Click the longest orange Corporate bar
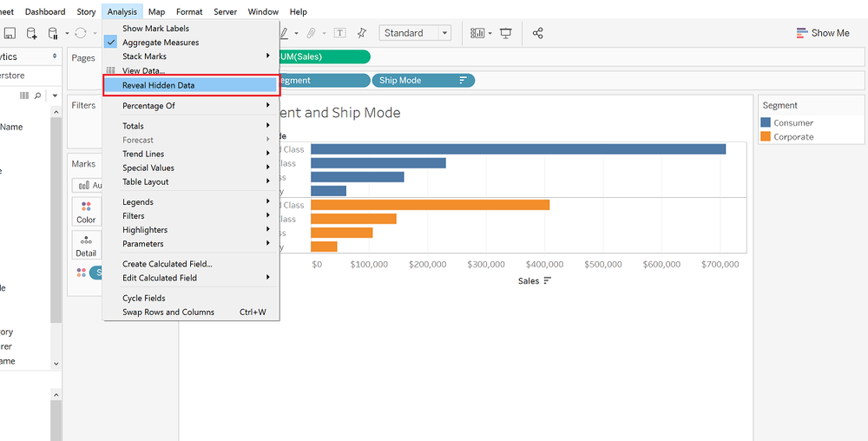 point(431,205)
